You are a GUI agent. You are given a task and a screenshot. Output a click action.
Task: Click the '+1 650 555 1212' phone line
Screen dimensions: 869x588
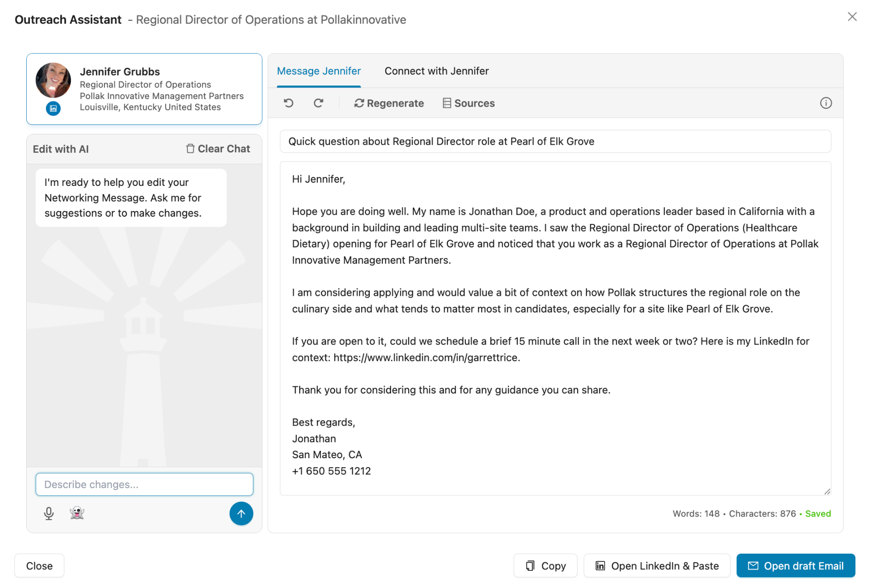pos(331,471)
